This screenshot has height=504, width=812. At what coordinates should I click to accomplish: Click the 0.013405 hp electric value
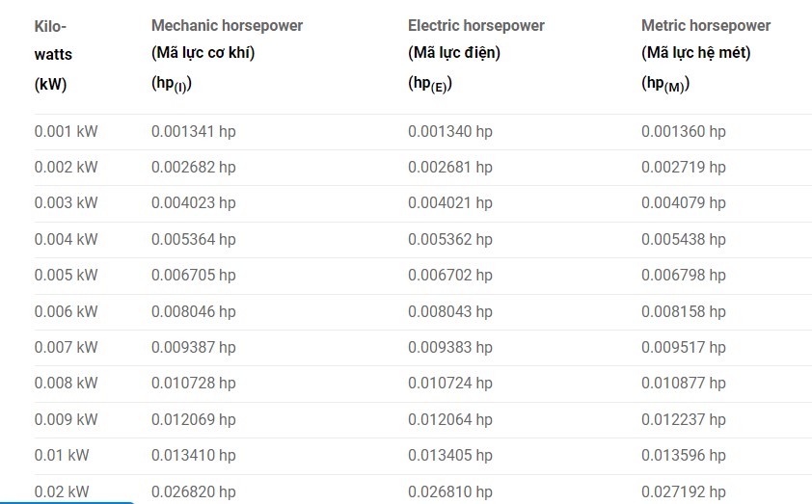coord(450,456)
